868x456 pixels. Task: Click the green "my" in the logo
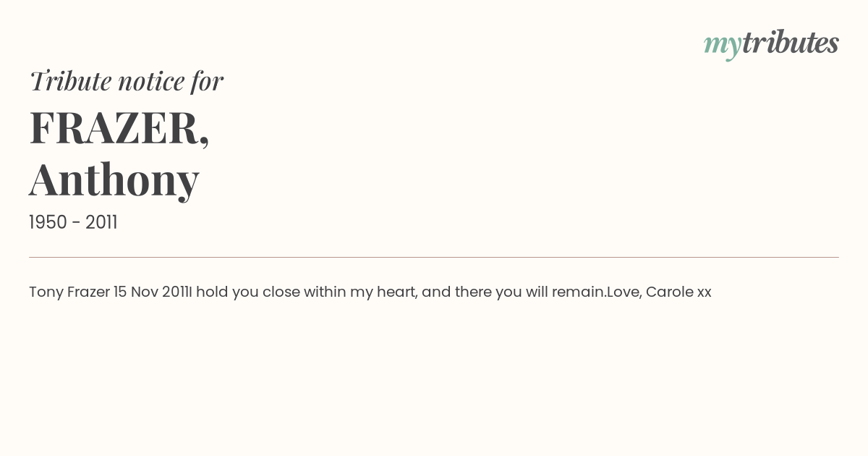(x=722, y=45)
